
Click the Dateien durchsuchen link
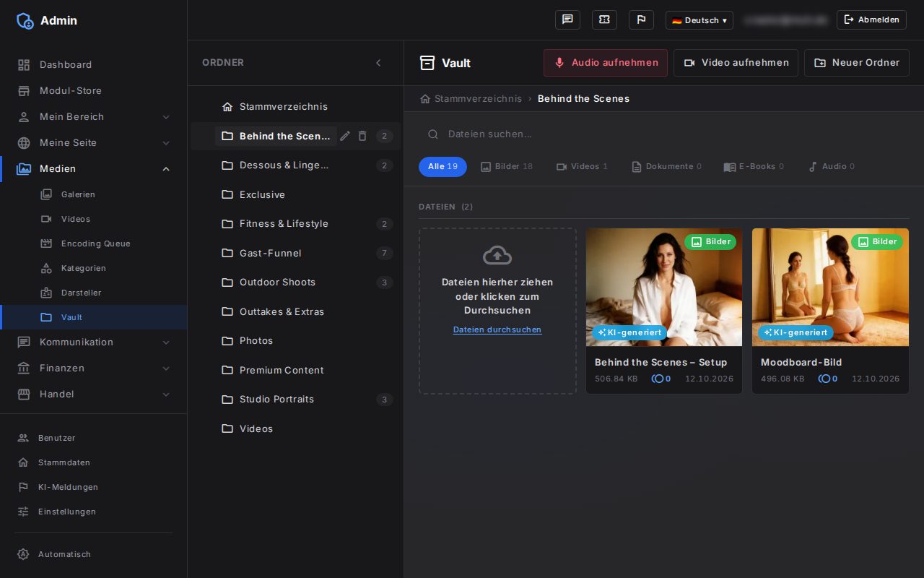[x=497, y=330]
